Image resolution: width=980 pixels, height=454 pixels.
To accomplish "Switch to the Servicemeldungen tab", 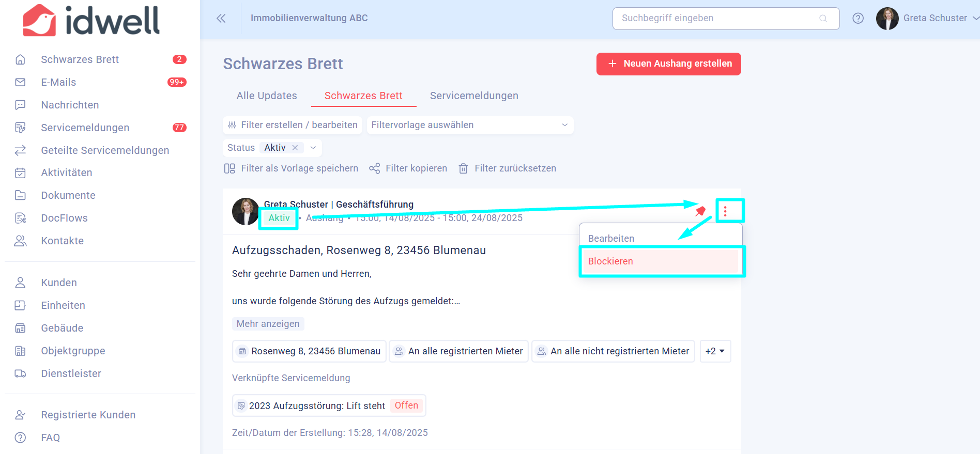I will coord(474,96).
